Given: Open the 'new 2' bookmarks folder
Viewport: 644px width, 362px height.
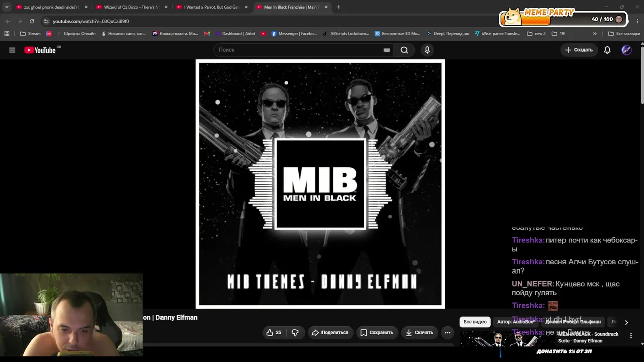Looking at the screenshot, I should coord(536,34).
